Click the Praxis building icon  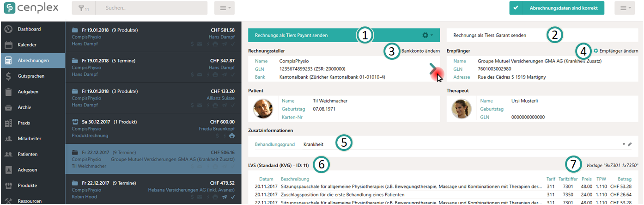(x=8, y=123)
